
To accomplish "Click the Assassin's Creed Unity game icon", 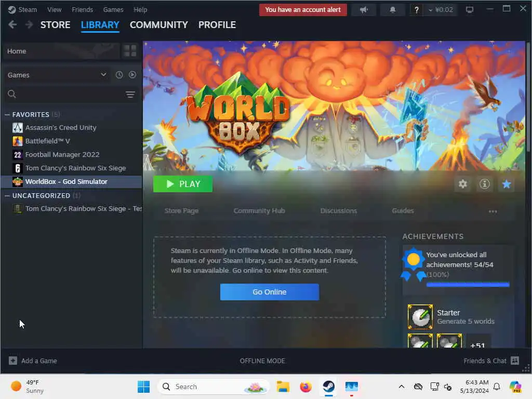I will tap(17, 128).
